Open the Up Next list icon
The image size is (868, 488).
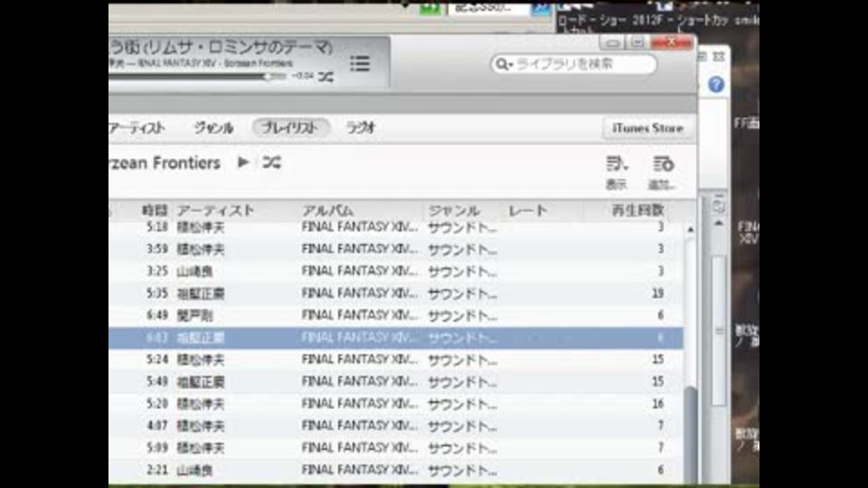tap(360, 63)
